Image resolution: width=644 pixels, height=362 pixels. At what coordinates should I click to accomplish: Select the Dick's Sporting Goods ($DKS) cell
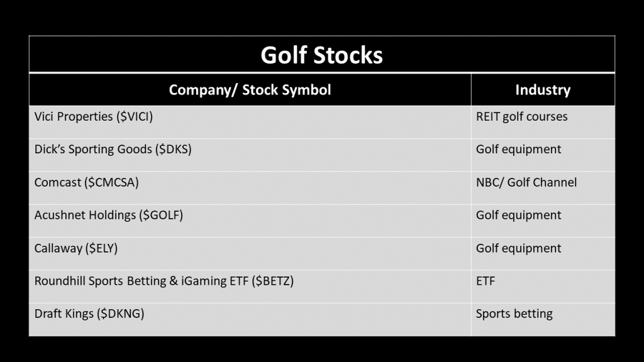[x=113, y=150]
